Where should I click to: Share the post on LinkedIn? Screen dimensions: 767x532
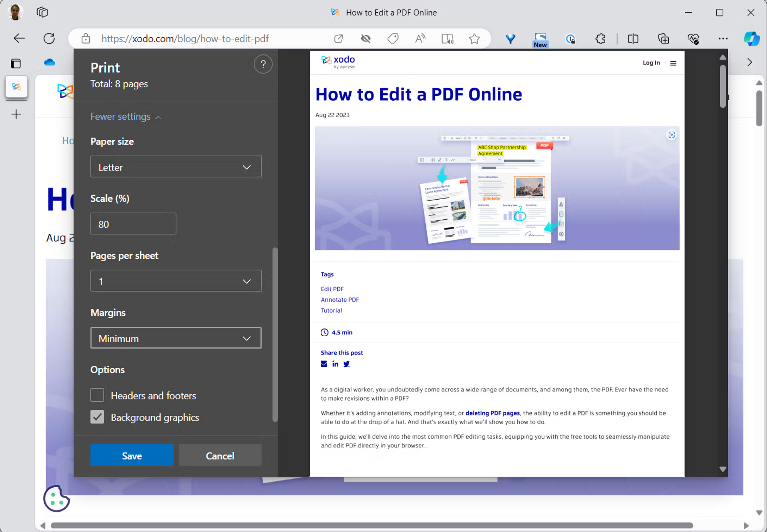[335, 364]
